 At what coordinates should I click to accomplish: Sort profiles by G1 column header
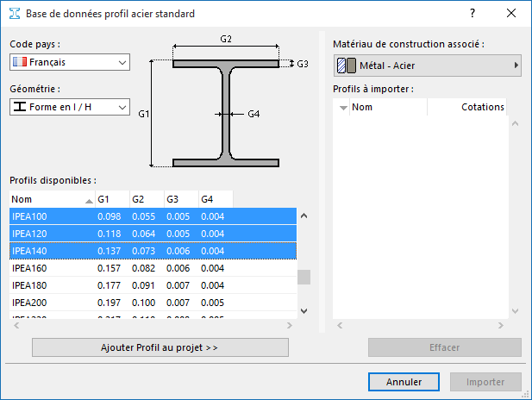click(x=111, y=200)
